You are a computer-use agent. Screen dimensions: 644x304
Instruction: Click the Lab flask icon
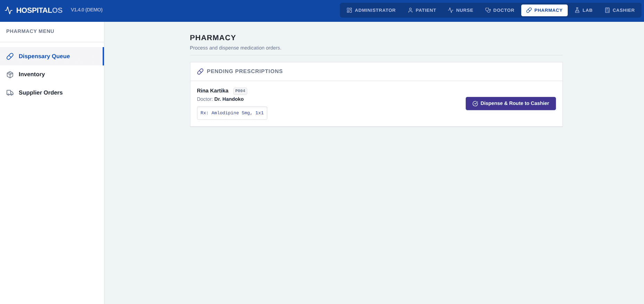point(577,10)
